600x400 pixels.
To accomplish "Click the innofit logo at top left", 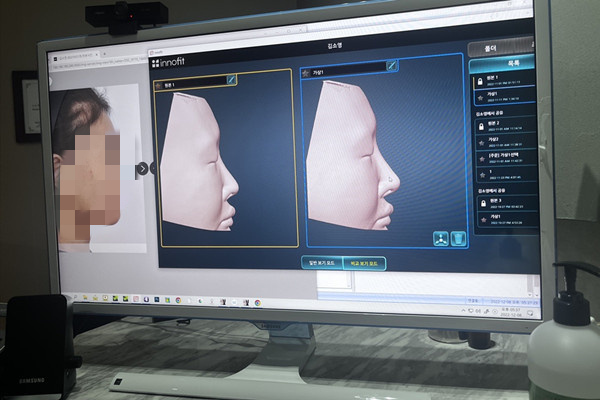I will click(168, 62).
